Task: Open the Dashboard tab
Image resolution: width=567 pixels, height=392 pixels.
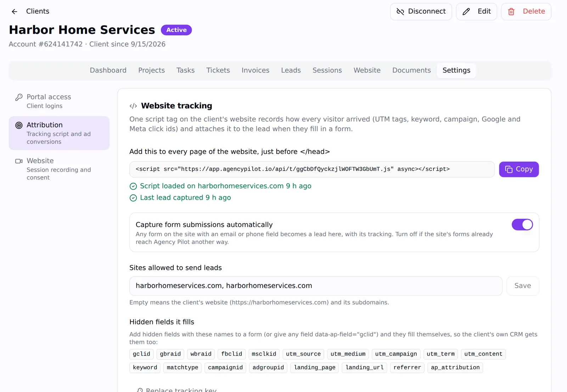Action: pos(108,70)
